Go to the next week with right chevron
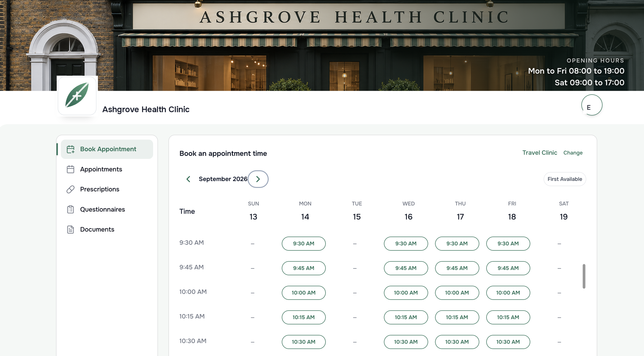This screenshot has height=356, width=644. (258, 179)
